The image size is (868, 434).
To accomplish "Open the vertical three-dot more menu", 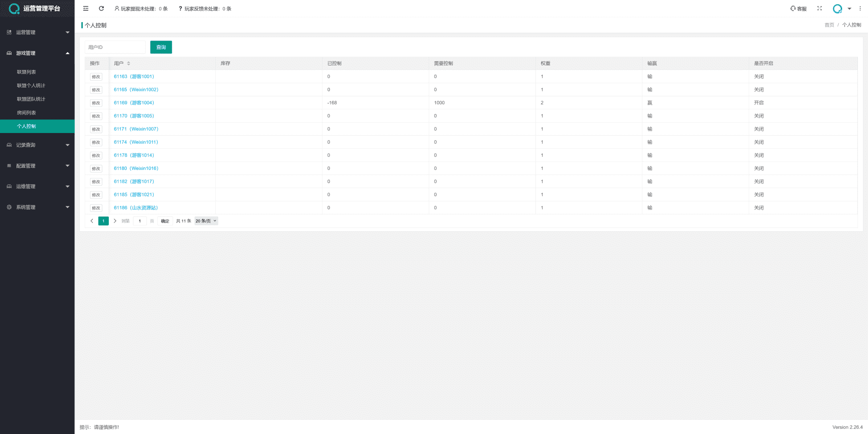I will tap(860, 8).
